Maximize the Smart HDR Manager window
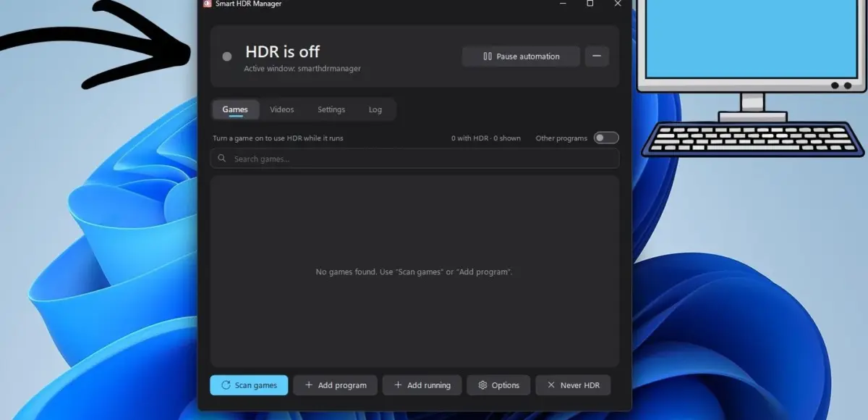The height and width of the screenshot is (420, 868). click(590, 4)
